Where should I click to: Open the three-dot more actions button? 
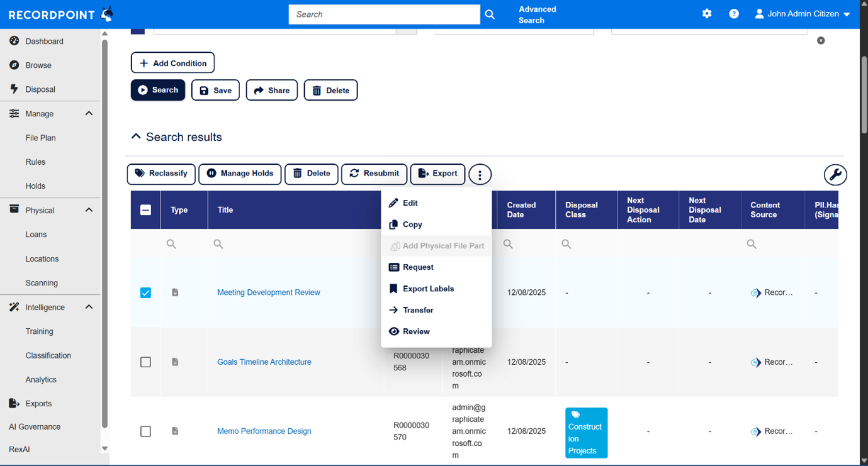480,175
